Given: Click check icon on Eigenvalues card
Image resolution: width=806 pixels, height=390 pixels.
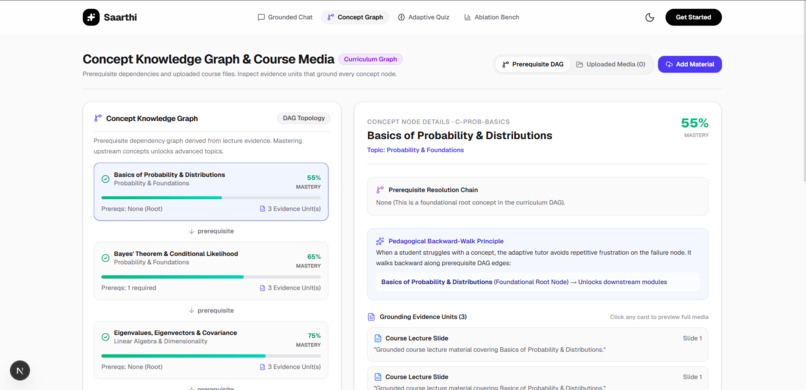Looking at the screenshot, I should point(105,337).
